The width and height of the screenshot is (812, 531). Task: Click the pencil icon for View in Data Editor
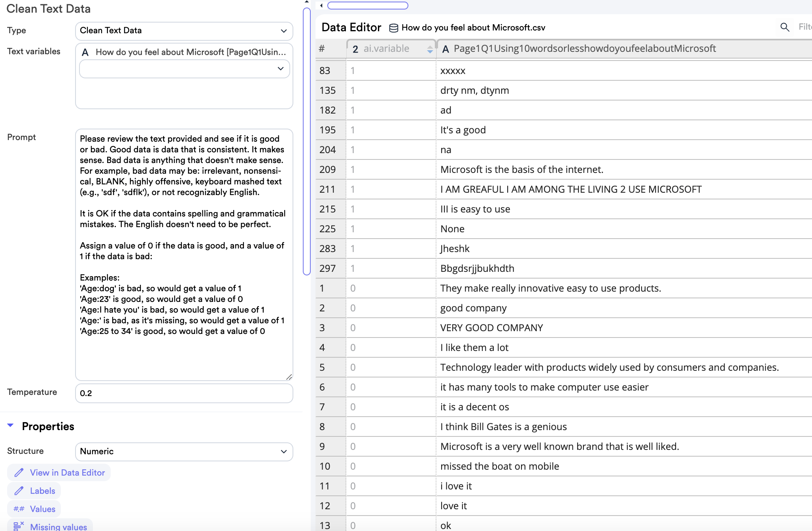point(19,472)
